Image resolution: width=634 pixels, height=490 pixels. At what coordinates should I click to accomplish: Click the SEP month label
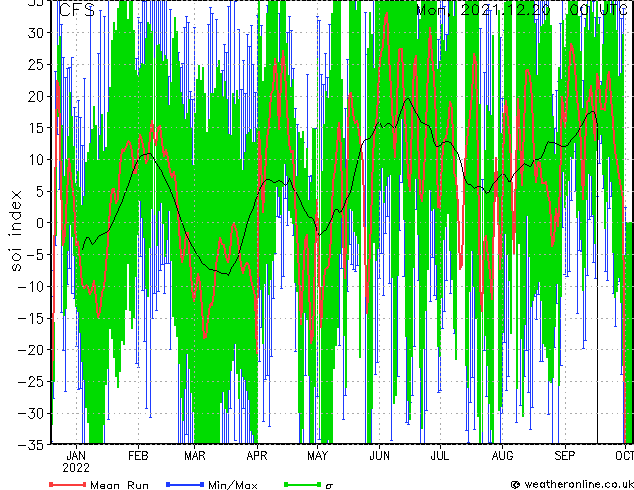(564, 456)
